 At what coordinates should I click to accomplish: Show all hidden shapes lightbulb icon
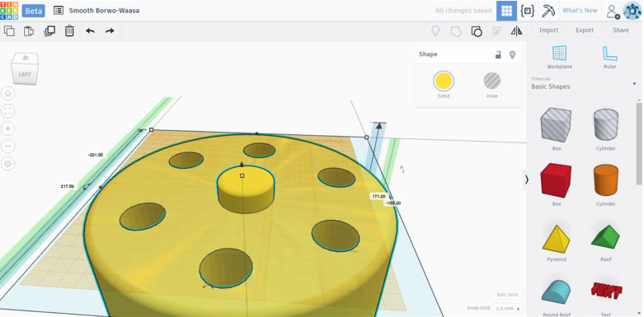(x=435, y=31)
